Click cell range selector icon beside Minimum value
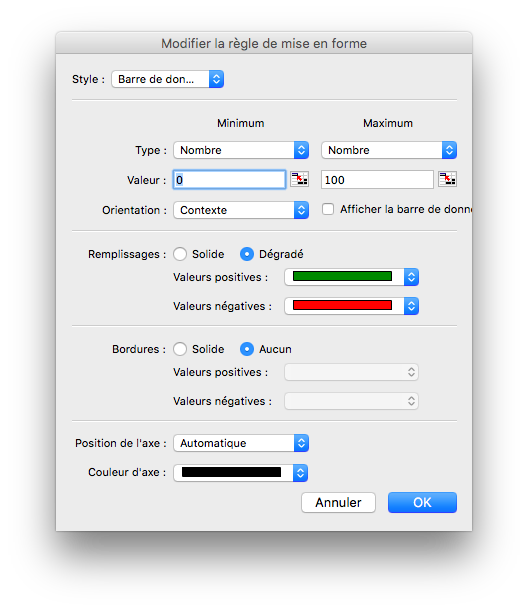 (x=300, y=179)
